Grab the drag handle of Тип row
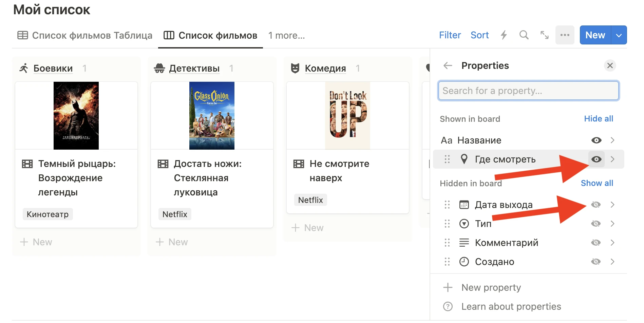The width and height of the screenshot is (644, 323). pos(447,224)
